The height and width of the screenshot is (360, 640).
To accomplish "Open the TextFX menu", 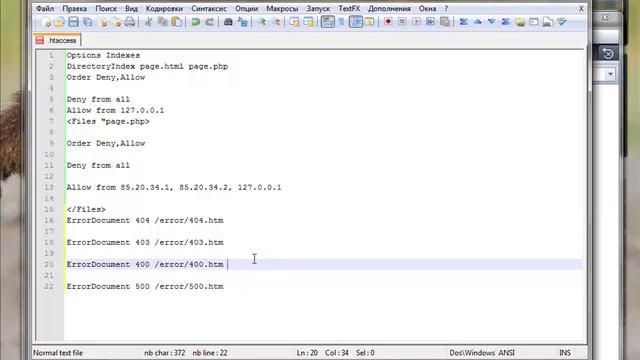I will [349, 8].
